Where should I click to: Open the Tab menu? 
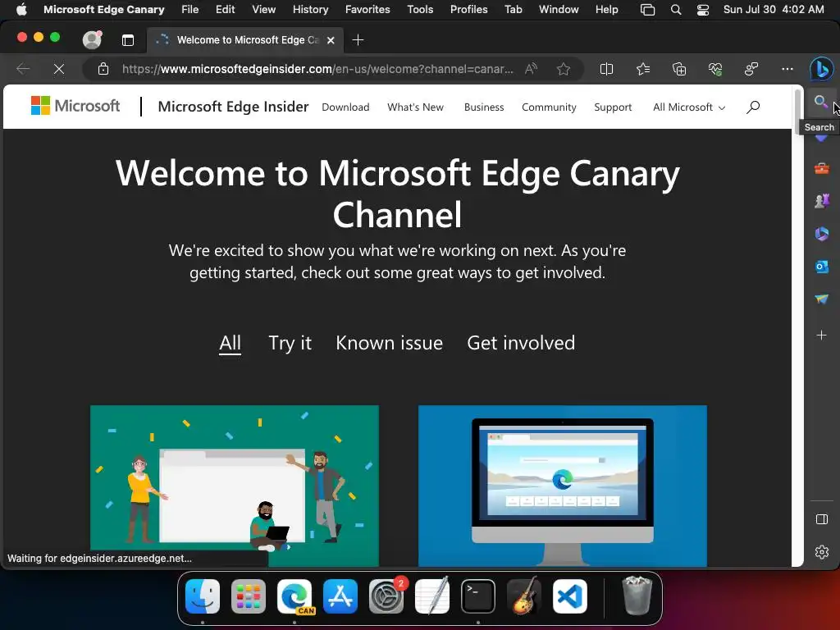513,9
